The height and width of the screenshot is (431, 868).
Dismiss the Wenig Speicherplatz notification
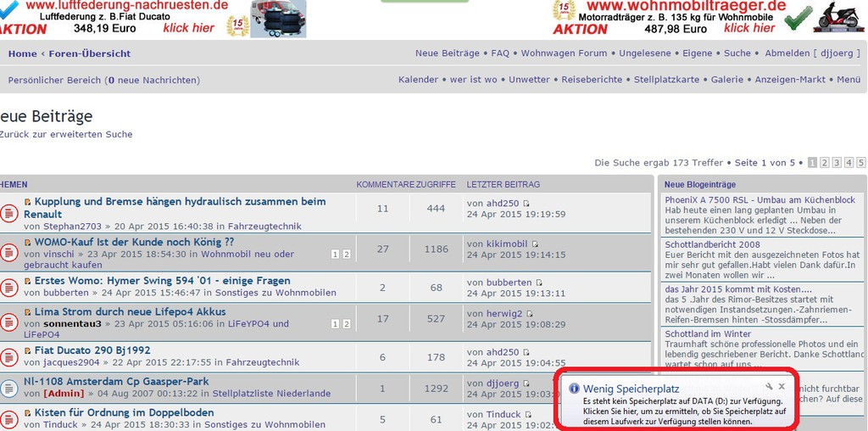[x=782, y=387]
